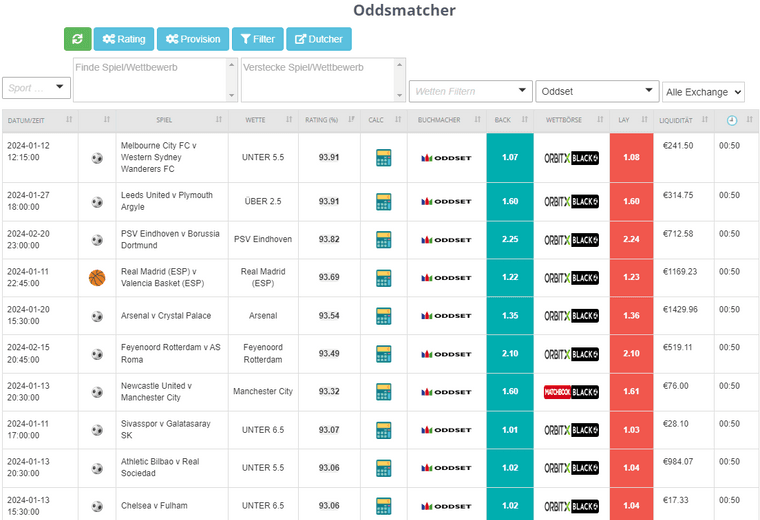Click basketball icon in Real Madrid row
Screen dimensions: 760x520
[97, 278]
